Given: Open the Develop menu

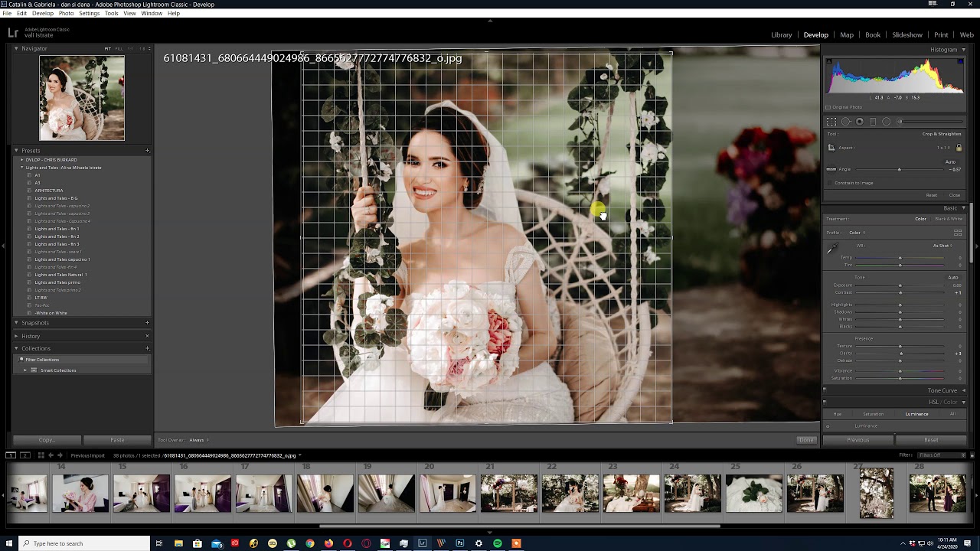Looking at the screenshot, I should point(43,13).
